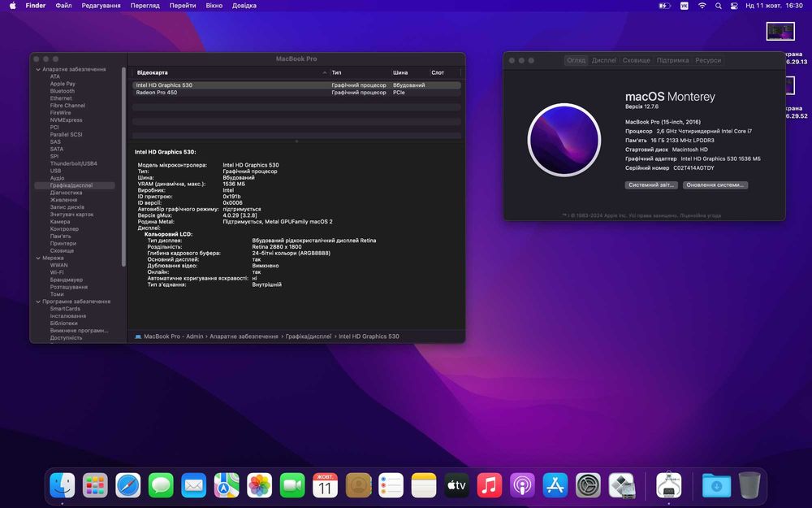Image resolution: width=812 pixels, height=508 pixels.
Task: Open the Редагування menu
Action: tap(101, 6)
